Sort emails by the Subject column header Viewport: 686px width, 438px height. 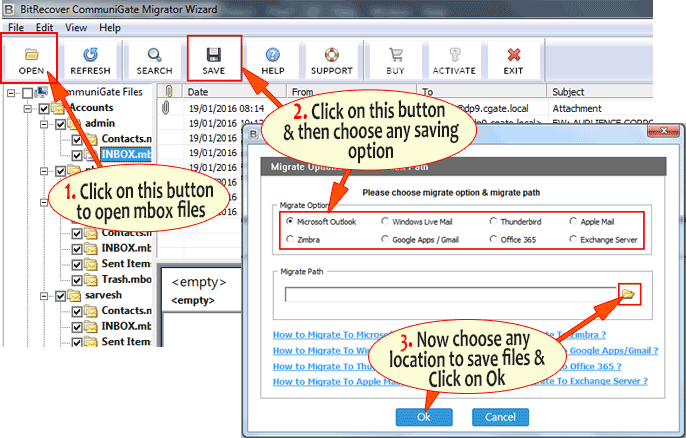[599, 91]
